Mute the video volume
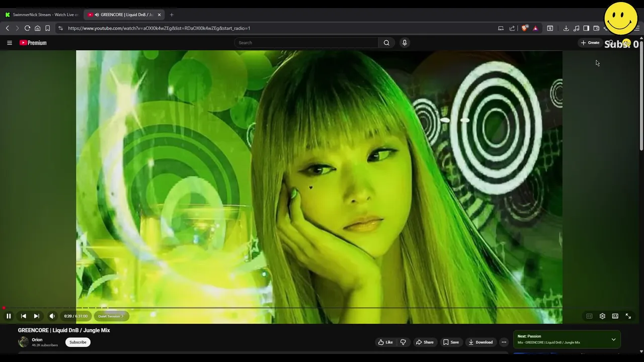Viewport: 644px width, 362px height. tap(52, 316)
